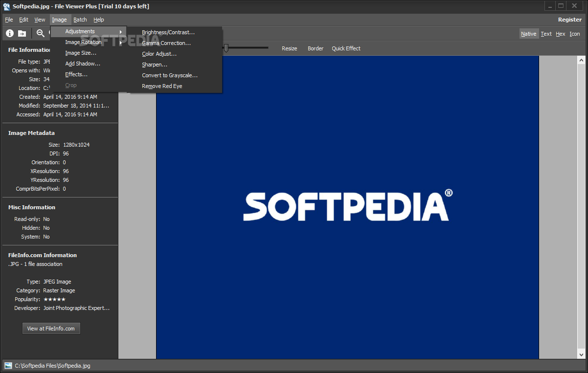Click the Misc Information heading
This screenshot has width=588, height=373.
[32, 207]
